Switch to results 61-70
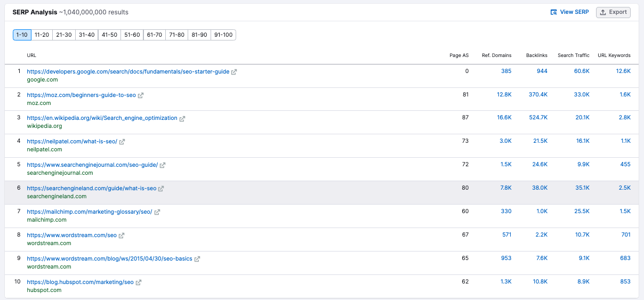Image resolution: width=644 pixels, height=300 pixels. pos(155,35)
